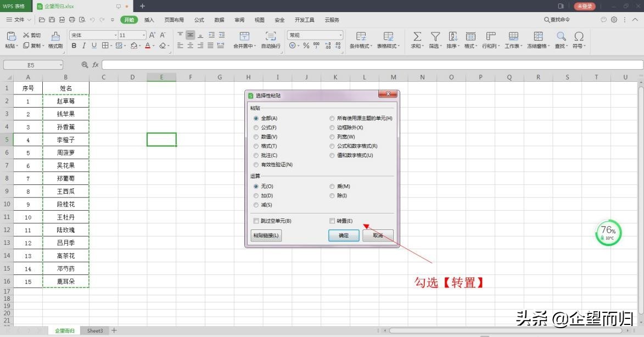The width and height of the screenshot is (644, 337).
Task: Open the 插入 ribbon tab
Action: tap(149, 20)
